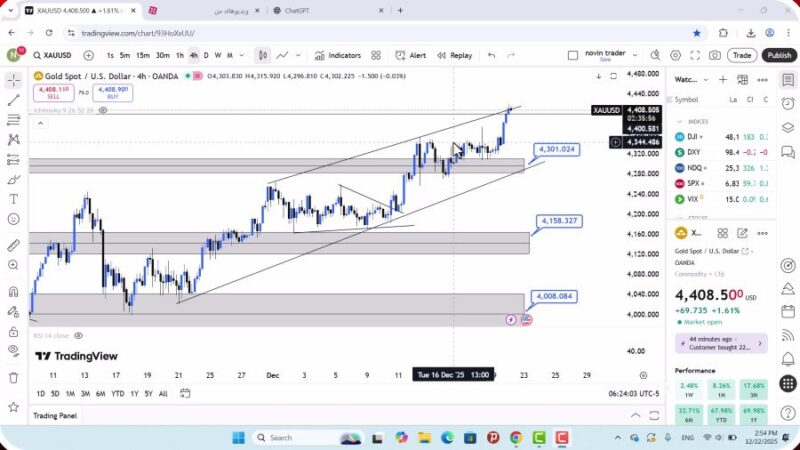
Task: Create a new Alert
Action: pyautogui.click(x=411, y=56)
